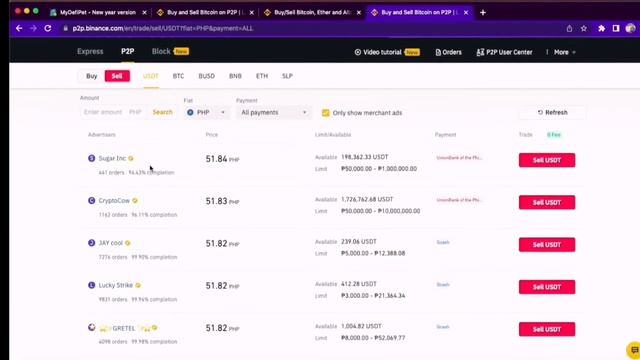Close the Buy/Sell Bitcoin, Ether tab
640x360 pixels.
click(359, 13)
